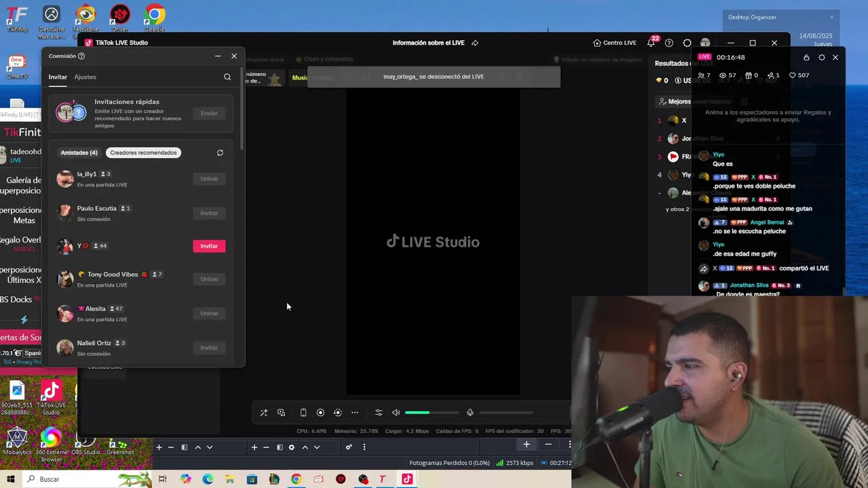Switch to portrait phone orientation icon
Image resolution: width=868 pixels, height=488 pixels.
click(x=303, y=413)
